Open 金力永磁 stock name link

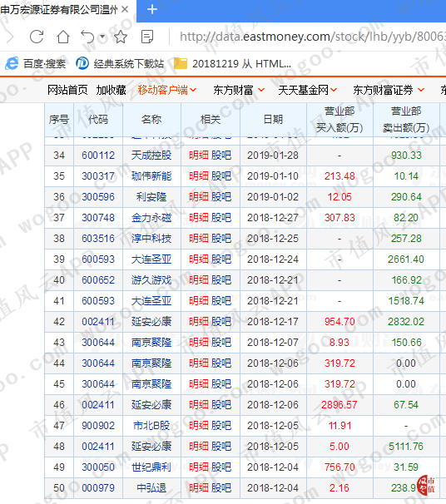pyautogui.click(x=151, y=218)
